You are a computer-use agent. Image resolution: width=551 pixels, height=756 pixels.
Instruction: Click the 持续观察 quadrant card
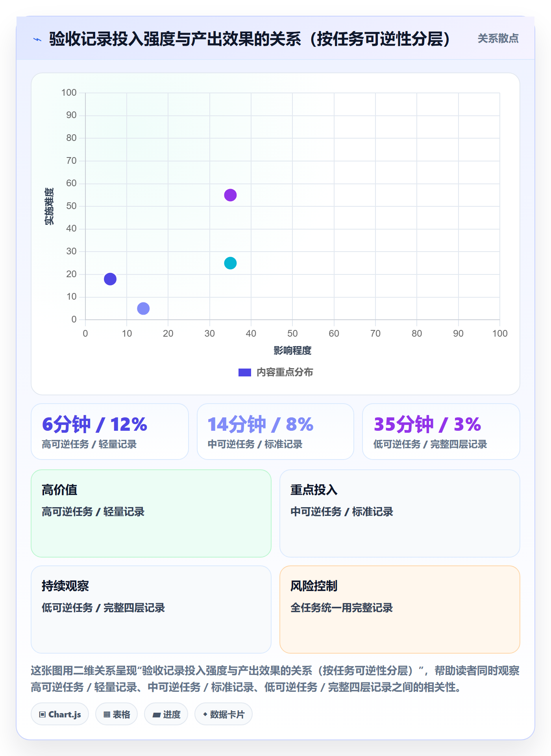tap(151, 610)
